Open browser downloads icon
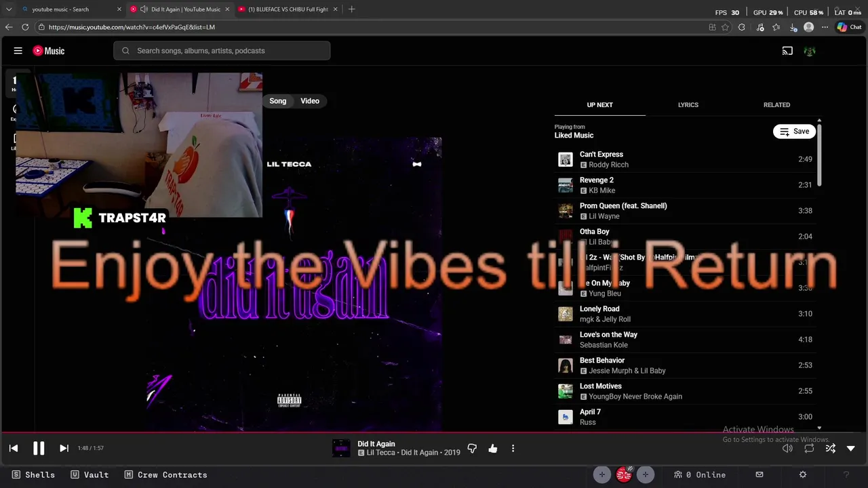Image resolution: width=868 pixels, height=488 pixels. (793, 27)
